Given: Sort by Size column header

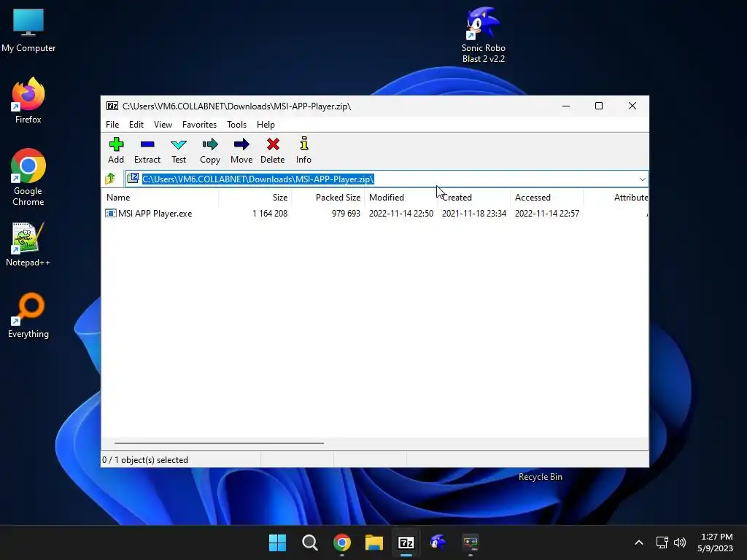Looking at the screenshot, I should (x=255, y=197).
